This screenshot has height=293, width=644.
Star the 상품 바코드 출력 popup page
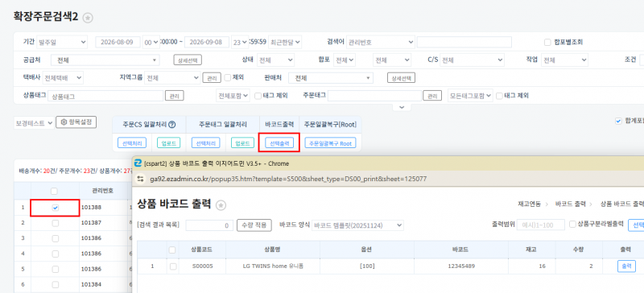[221, 205]
